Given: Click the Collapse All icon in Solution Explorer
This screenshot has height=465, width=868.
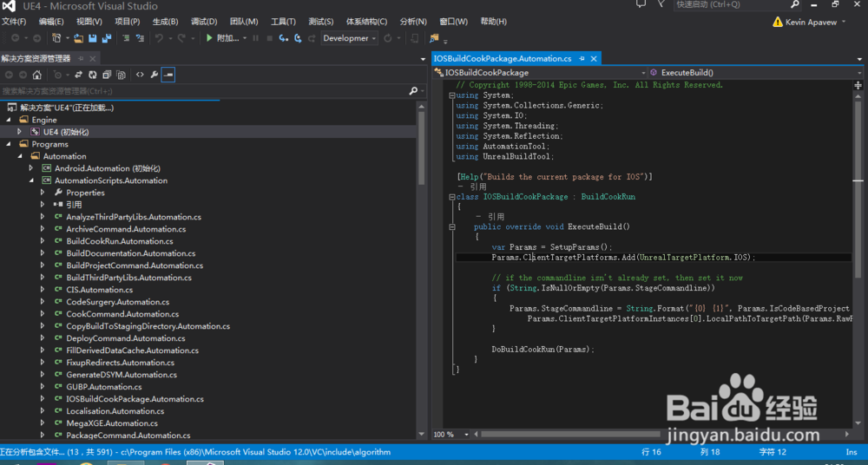Looking at the screenshot, I should tap(107, 75).
